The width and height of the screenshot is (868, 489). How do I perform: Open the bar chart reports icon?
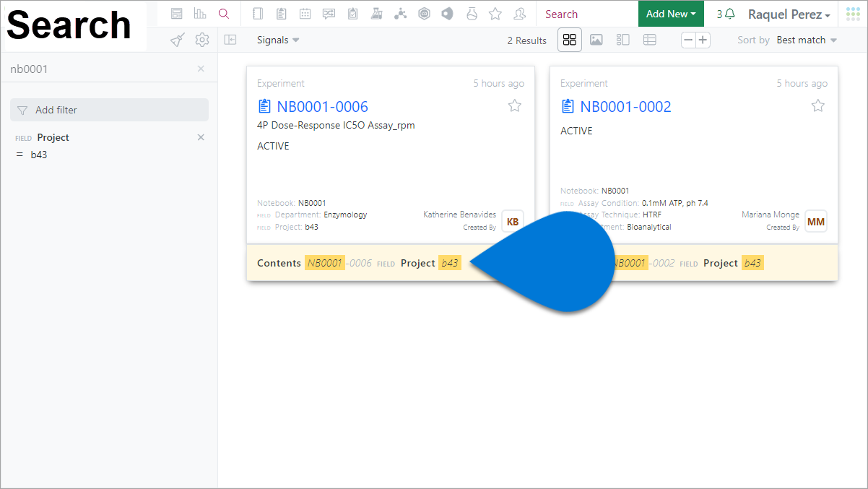[200, 14]
